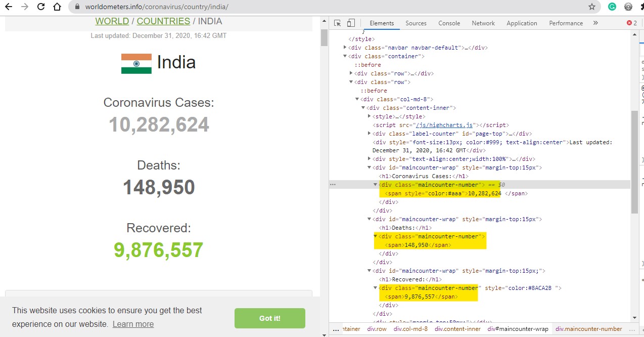
Task: View the red error count indicator
Action: pos(632,23)
